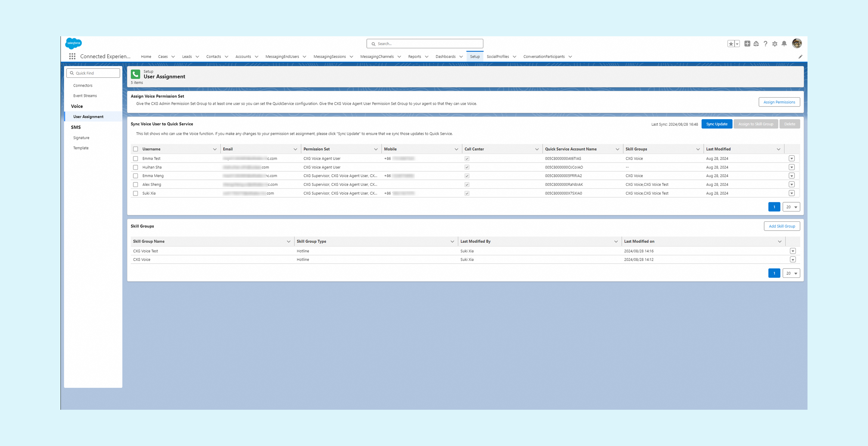The height and width of the screenshot is (446, 868).
Task: Open the Reports tab
Action: point(415,56)
